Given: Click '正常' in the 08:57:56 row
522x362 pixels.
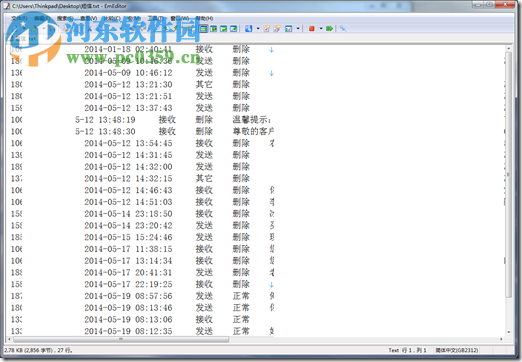Looking at the screenshot, I should point(241,296).
